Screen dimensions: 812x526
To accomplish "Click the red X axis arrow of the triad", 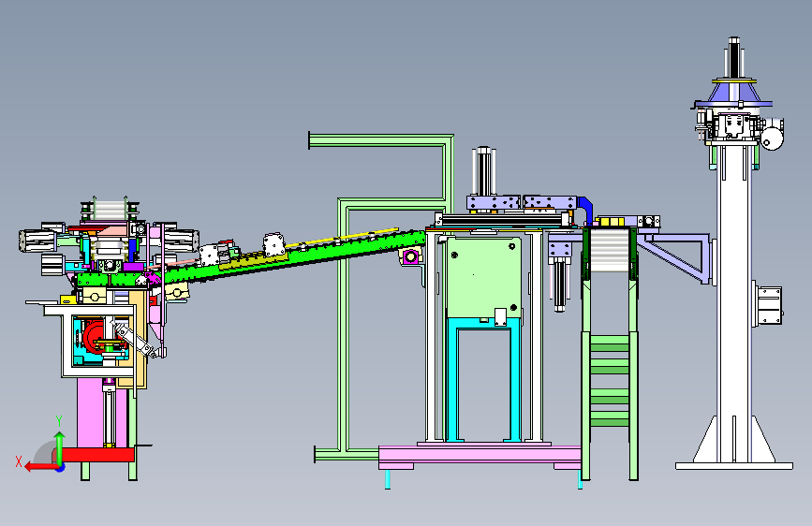I will 41,467.
